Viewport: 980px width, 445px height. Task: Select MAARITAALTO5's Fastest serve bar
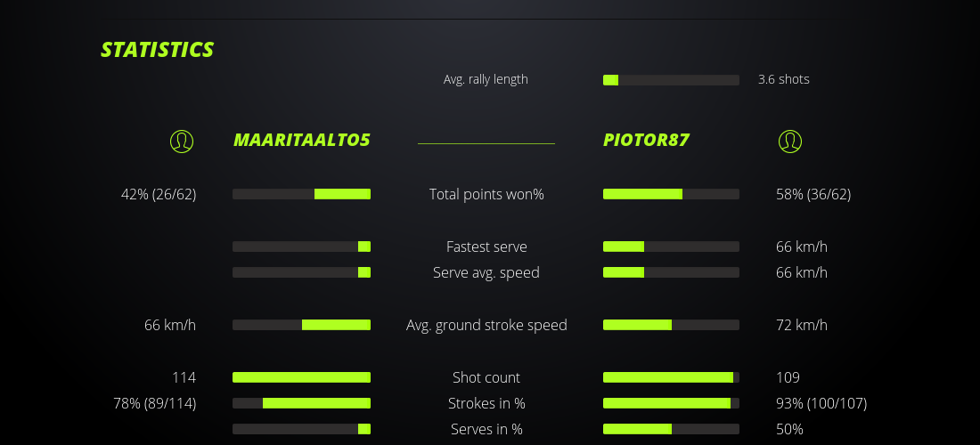click(301, 247)
